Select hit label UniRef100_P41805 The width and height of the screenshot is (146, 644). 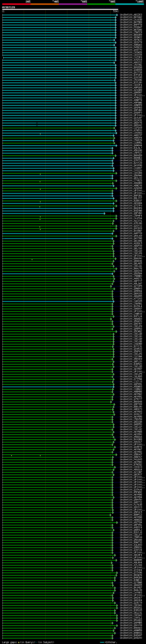[131, 459]
